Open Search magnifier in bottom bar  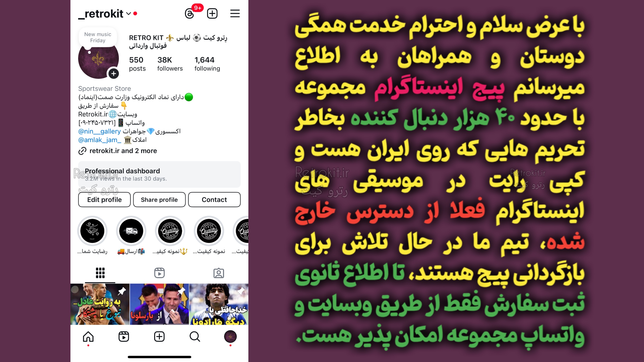coord(195,337)
